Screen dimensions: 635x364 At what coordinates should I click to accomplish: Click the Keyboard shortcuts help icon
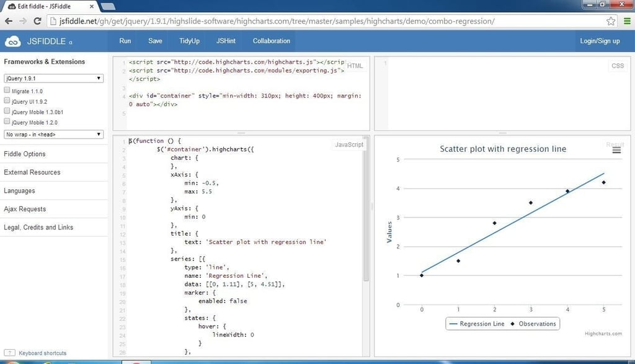pyautogui.click(x=9, y=353)
